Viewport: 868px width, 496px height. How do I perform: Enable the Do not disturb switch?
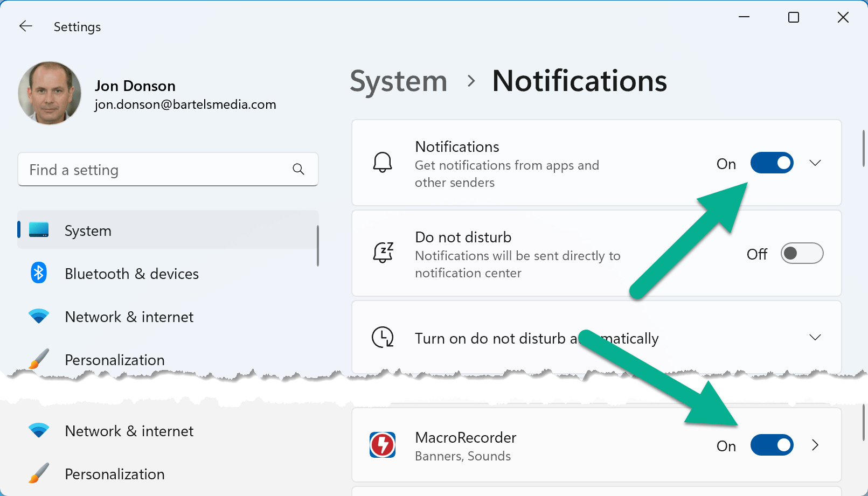(x=802, y=253)
